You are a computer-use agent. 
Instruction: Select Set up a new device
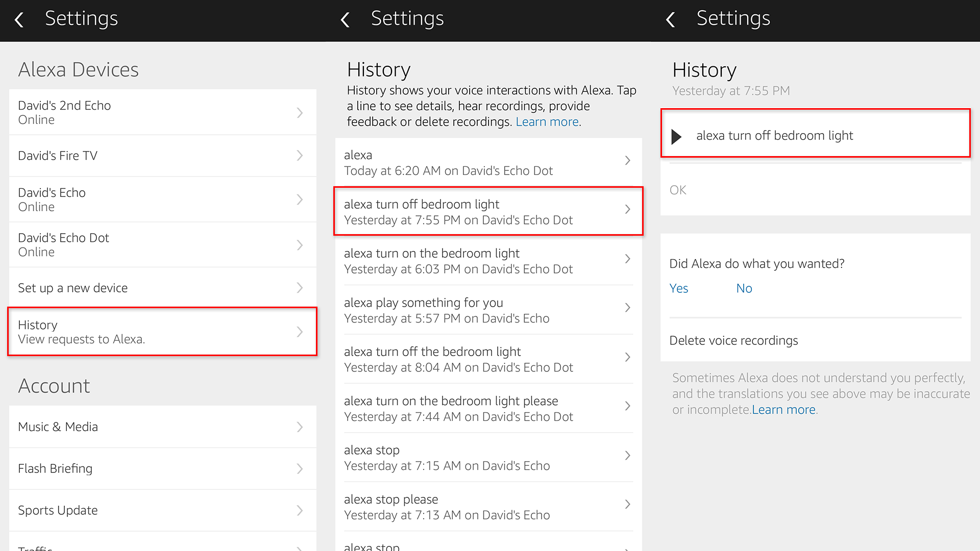tap(163, 288)
